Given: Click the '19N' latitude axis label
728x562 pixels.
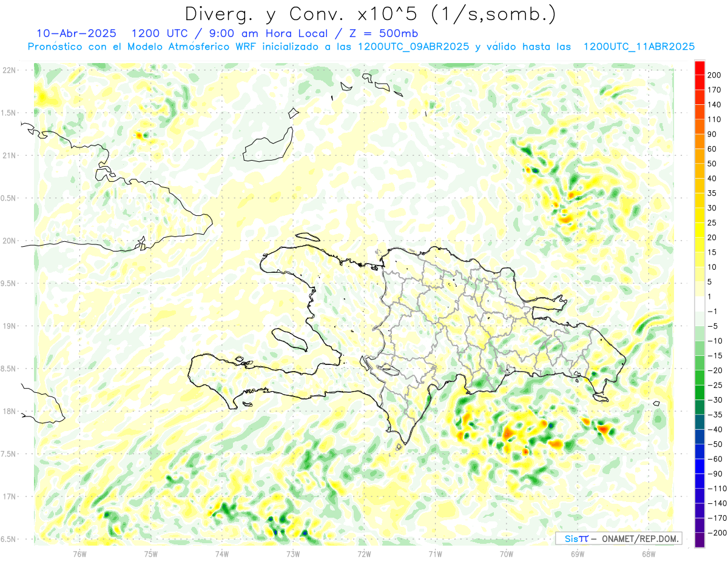Looking at the screenshot, I should (9, 326).
